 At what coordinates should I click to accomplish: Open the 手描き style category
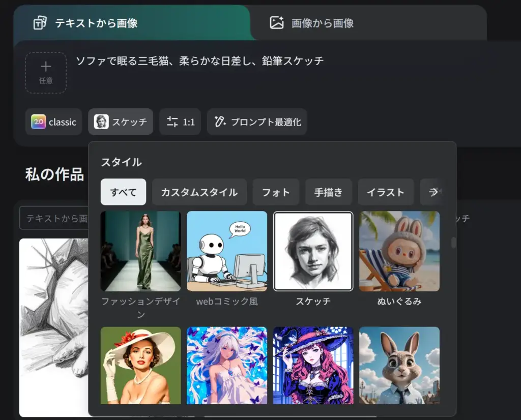pyautogui.click(x=329, y=192)
